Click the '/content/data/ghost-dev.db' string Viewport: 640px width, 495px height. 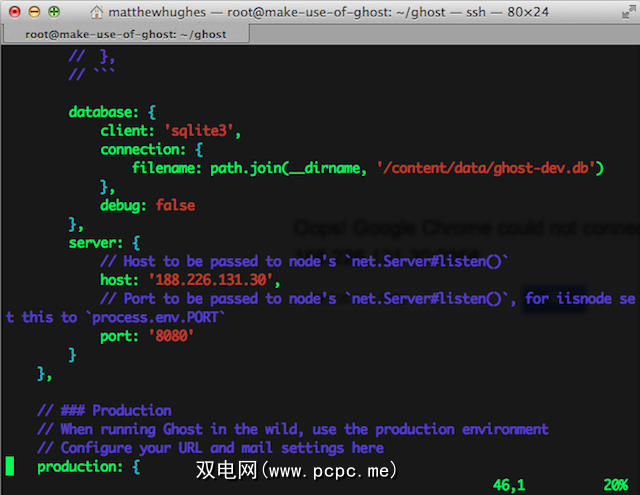[487, 168]
